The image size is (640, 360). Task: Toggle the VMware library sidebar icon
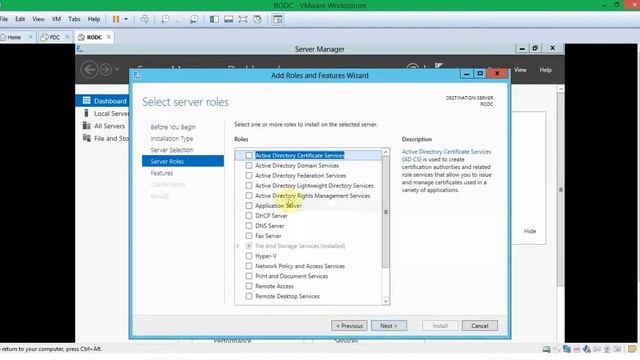click(214, 19)
